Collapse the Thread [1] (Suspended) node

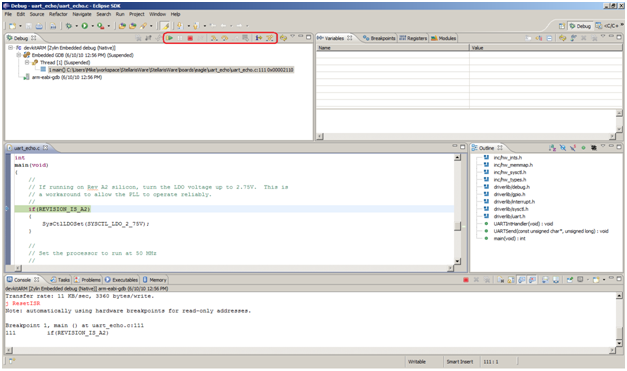coord(27,62)
